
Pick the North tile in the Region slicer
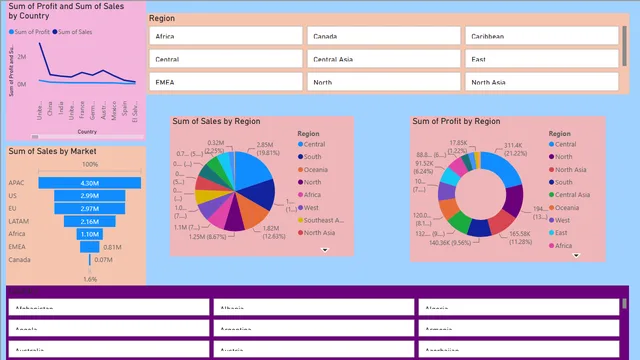(384, 82)
